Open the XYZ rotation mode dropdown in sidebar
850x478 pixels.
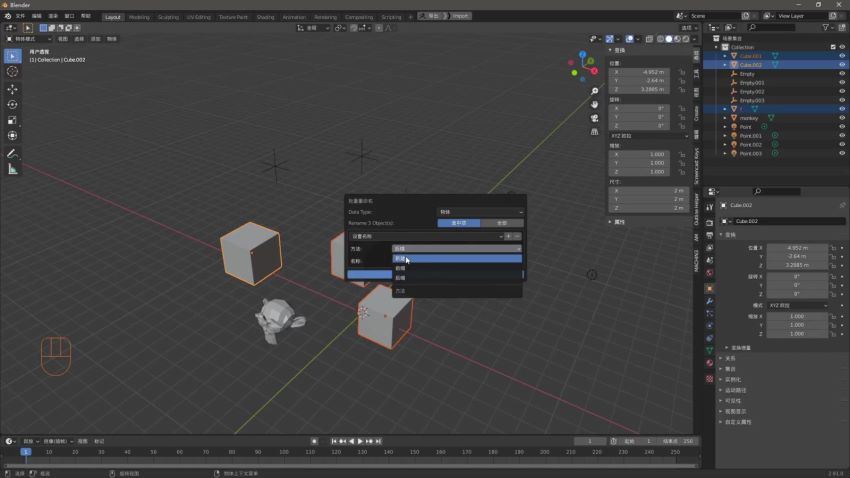tap(649, 136)
